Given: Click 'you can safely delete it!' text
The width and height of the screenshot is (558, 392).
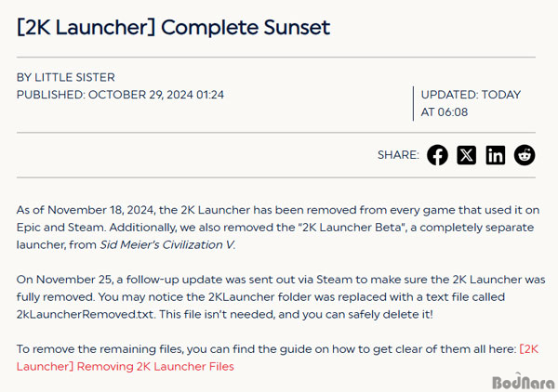Looking at the screenshot, I should (367, 315).
